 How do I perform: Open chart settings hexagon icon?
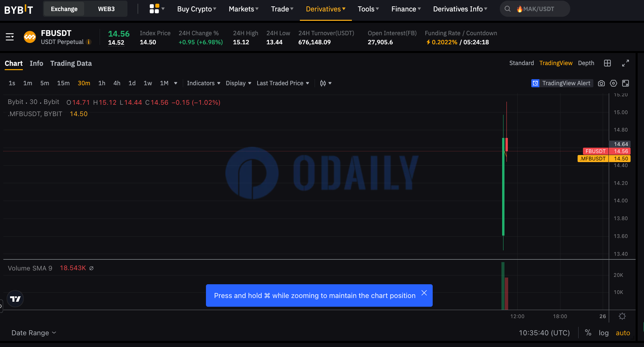[613, 83]
